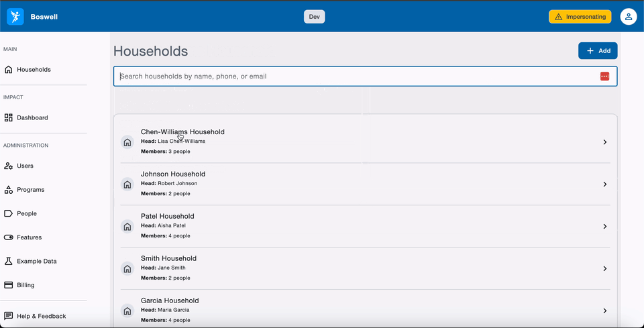The width and height of the screenshot is (644, 328).
Task: Click the Dev environment badge
Action: tap(314, 17)
